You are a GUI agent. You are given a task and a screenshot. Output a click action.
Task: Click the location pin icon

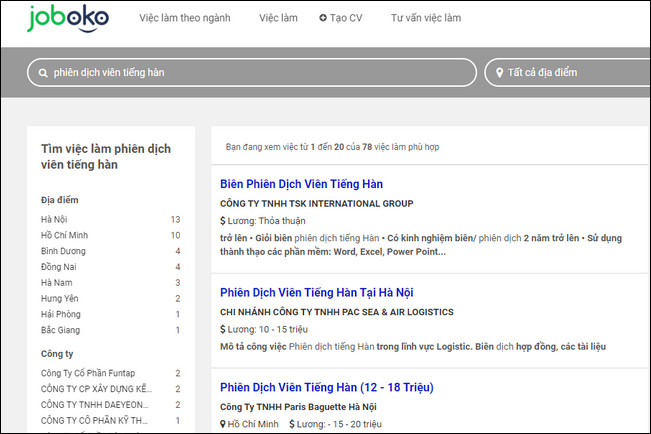point(497,73)
